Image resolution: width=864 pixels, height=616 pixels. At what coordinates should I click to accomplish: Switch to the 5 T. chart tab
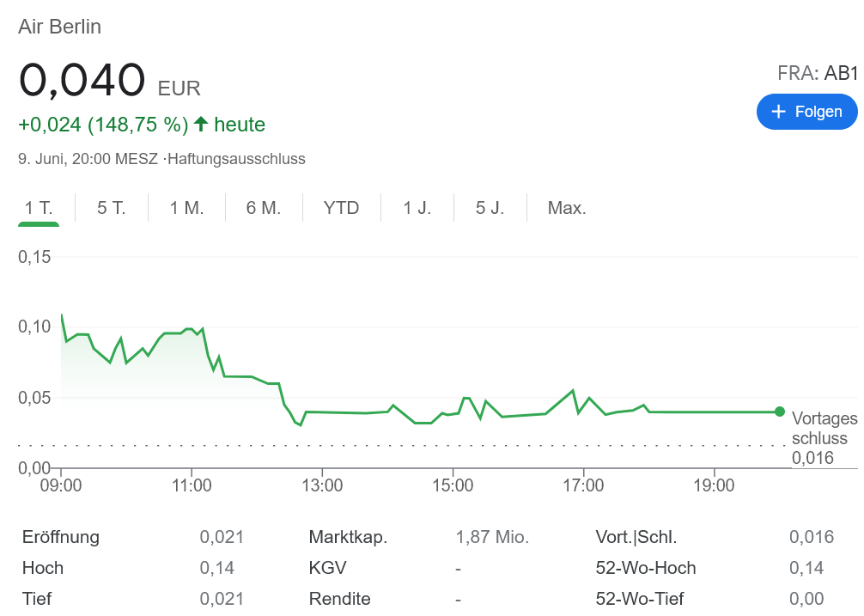pos(112,208)
